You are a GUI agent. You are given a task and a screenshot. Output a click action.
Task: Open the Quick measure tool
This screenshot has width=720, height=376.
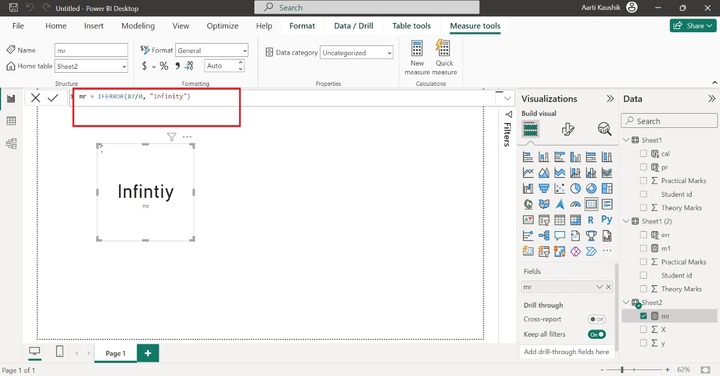coord(444,57)
